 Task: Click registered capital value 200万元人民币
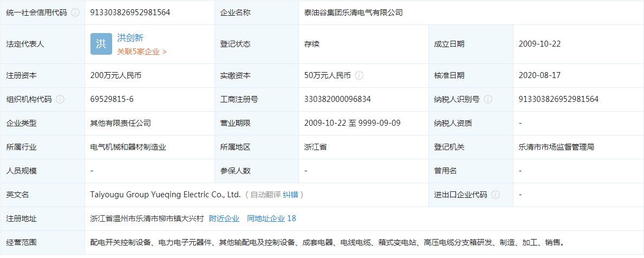tap(116, 75)
